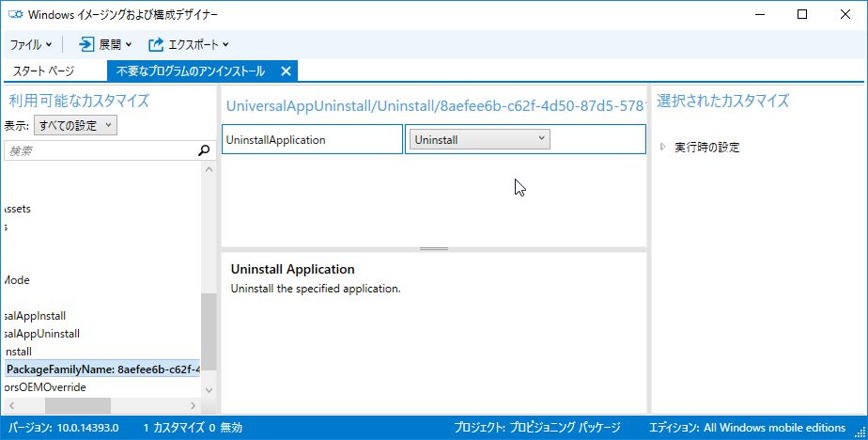Click プロジェクト: プロビジョニング パッケージ status text

click(537, 428)
